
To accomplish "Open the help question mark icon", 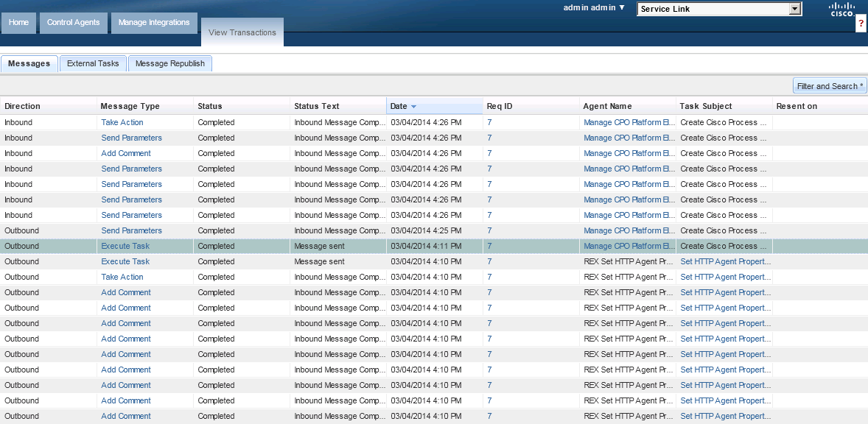I will click(861, 24).
